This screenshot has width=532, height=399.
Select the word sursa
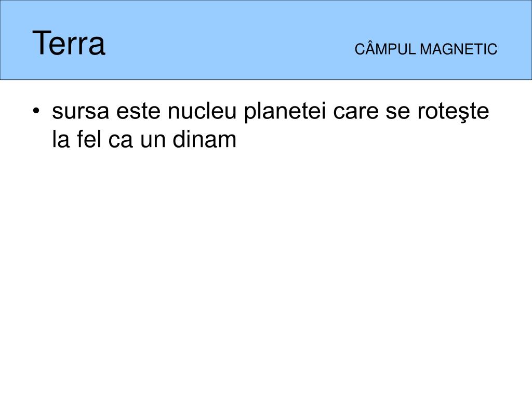[x=81, y=111]
